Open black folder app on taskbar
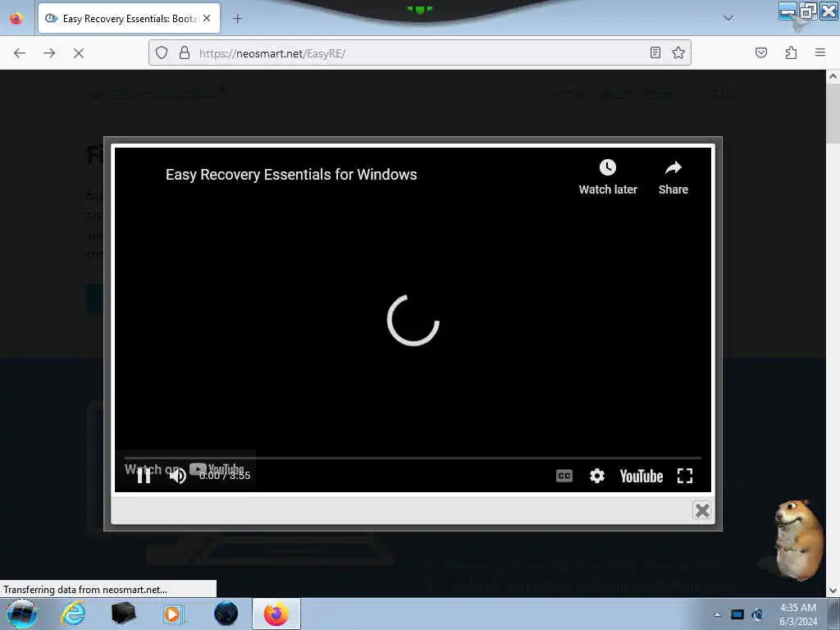This screenshot has height=630, width=840. point(124,614)
